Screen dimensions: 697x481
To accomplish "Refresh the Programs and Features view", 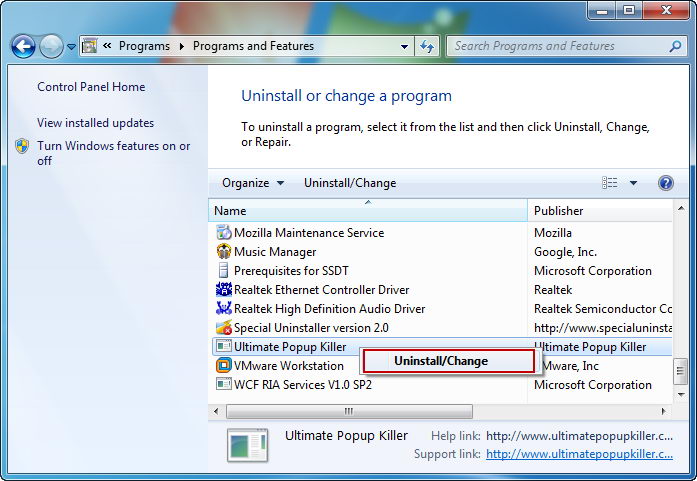I will coord(427,46).
